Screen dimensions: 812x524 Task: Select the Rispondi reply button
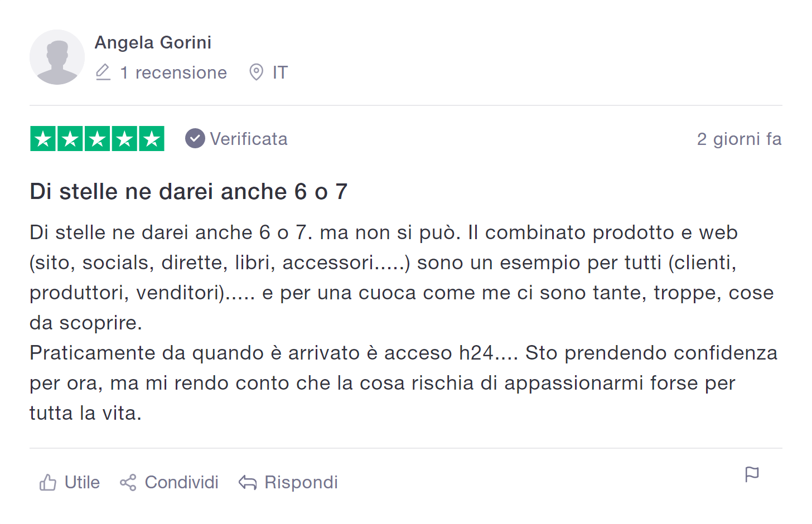288,482
